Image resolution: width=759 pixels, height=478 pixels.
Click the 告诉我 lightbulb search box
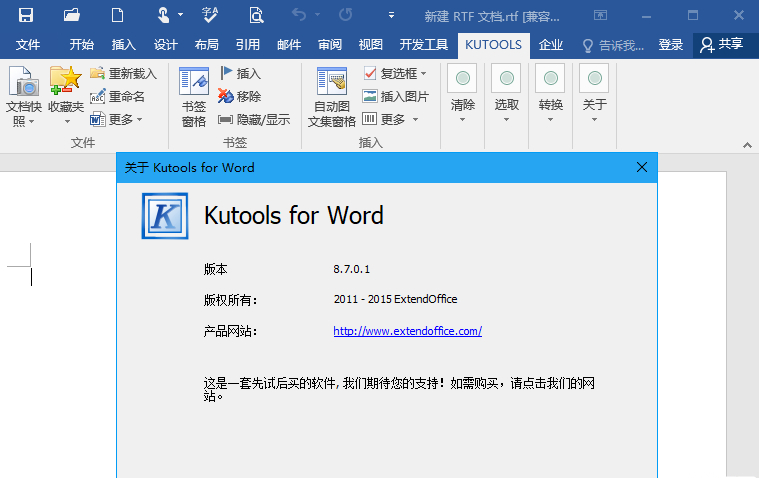click(x=613, y=46)
